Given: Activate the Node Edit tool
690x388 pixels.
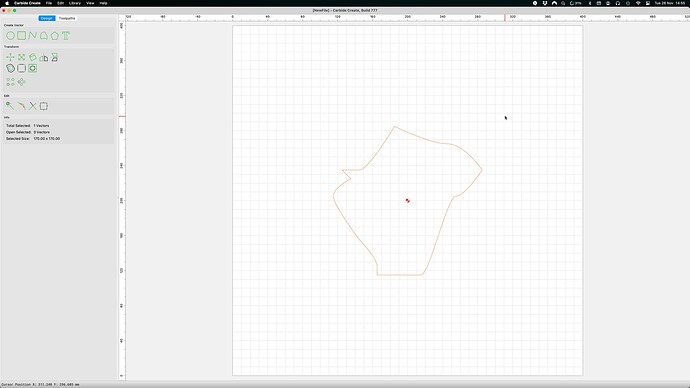Looking at the screenshot, I should [x=10, y=106].
